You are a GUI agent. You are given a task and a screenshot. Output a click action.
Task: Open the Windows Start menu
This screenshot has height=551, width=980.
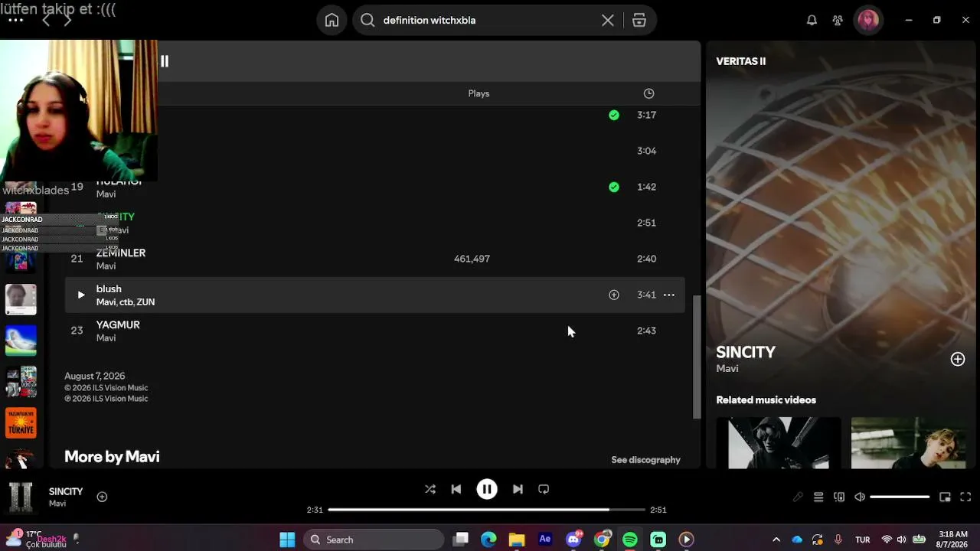pos(287,540)
